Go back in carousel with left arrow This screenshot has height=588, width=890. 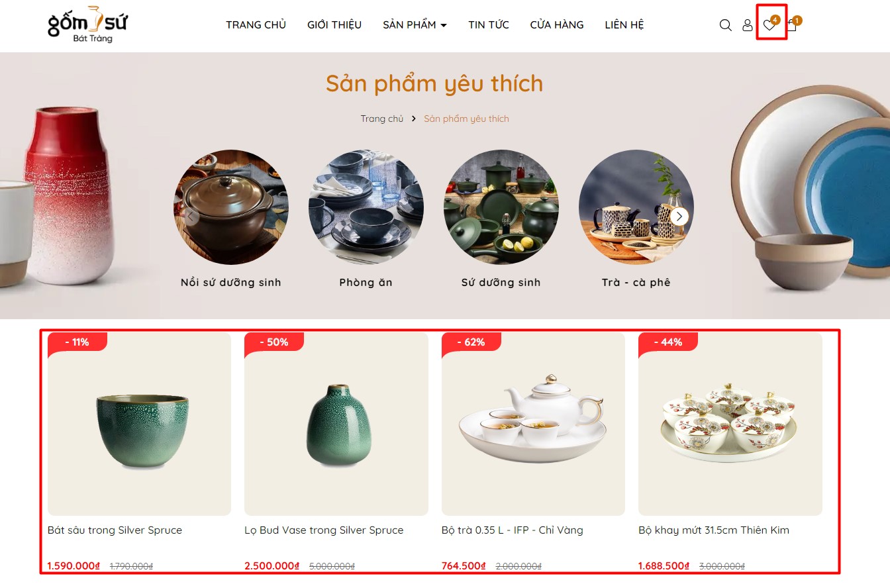pos(191,217)
